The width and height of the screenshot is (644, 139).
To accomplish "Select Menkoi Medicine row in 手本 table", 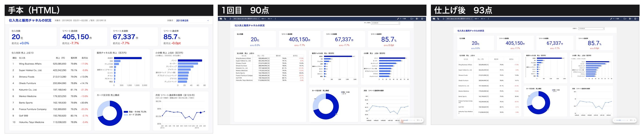I will pyautogui.click(x=50, y=96).
